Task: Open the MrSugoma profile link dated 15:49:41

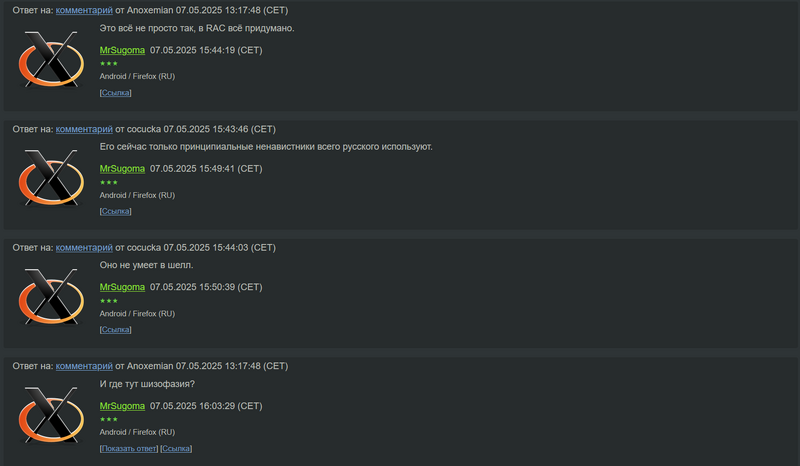Action: tap(122, 169)
